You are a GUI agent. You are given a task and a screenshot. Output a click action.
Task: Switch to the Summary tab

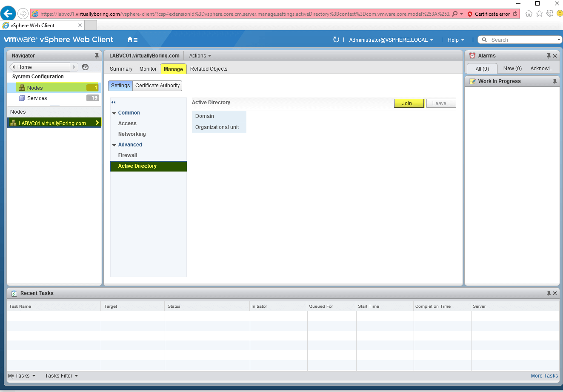tap(121, 69)
